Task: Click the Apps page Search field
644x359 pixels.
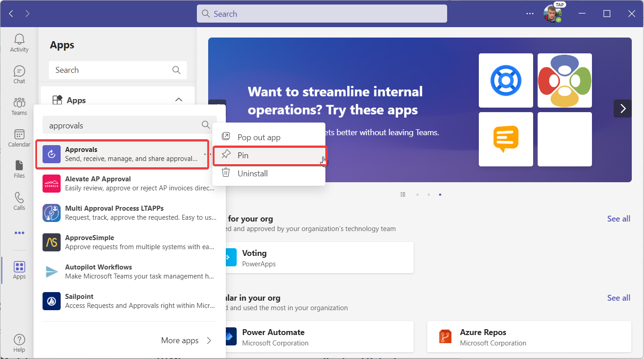Action: click(x=118, y=70)
